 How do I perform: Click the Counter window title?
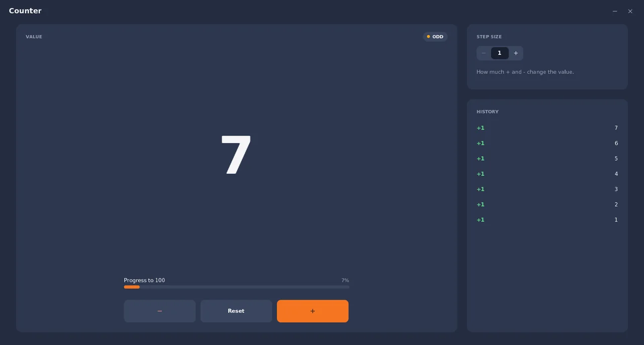click(x=25, y=11)
